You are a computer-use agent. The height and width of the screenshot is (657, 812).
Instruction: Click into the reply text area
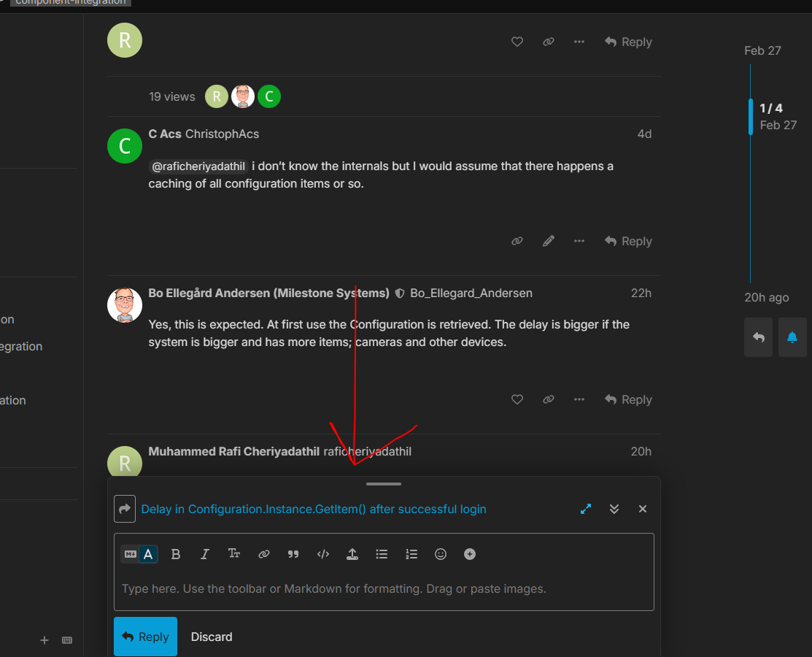pyautogui.click(x=384, y=589)
